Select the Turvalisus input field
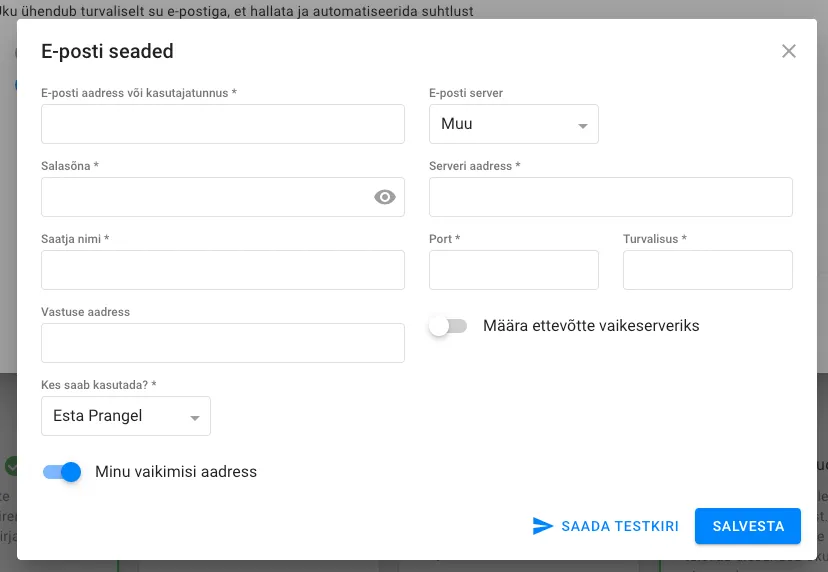 click(x=707, y=270)
